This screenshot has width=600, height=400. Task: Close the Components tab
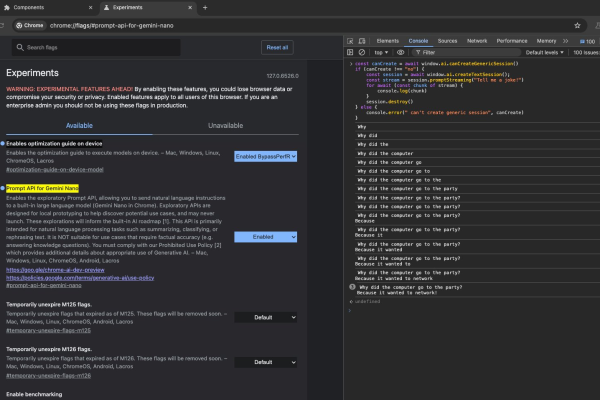[90, 7]
